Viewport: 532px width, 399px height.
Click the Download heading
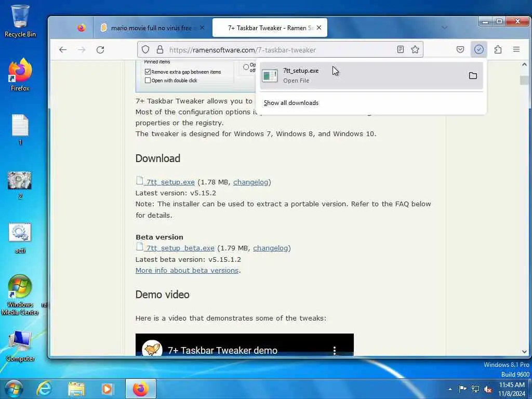point(158,158)
